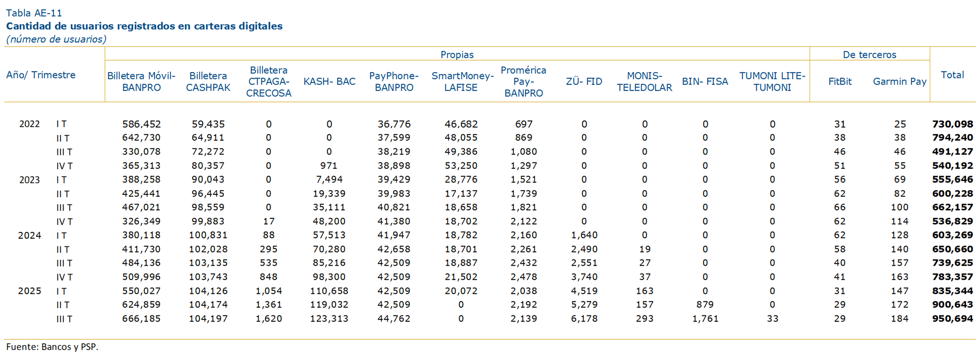
Task: Click the Propias group header
Action: tap(457, 55)
